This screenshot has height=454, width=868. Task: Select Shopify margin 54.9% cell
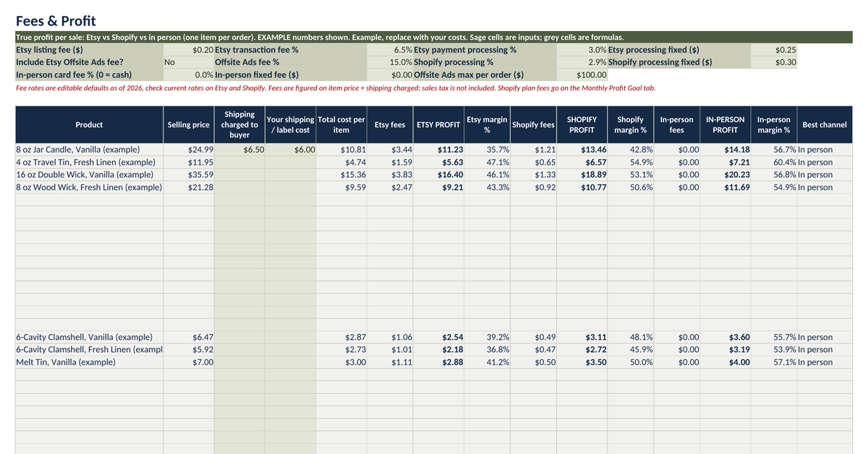(631, 162)
